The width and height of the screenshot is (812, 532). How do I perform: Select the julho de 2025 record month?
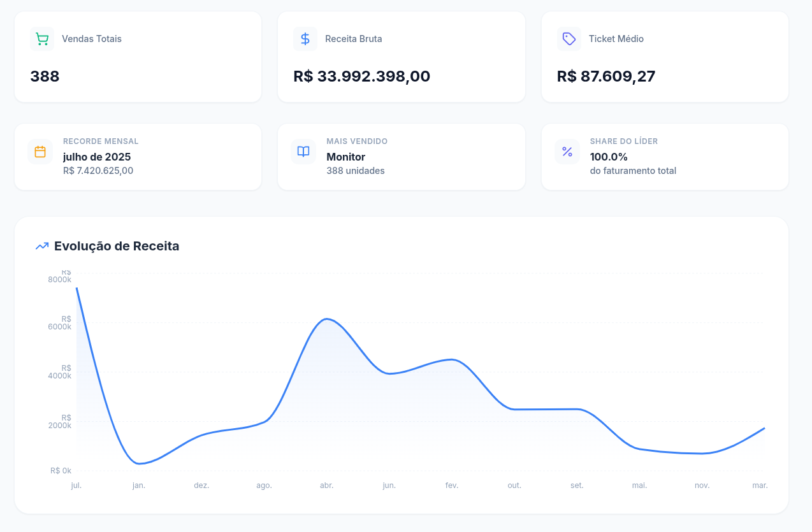(97, 157)
